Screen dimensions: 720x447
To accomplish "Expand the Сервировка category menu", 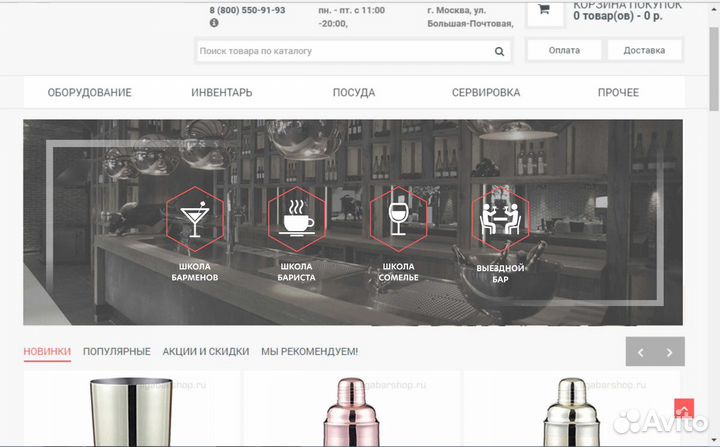I will [486, 93].
